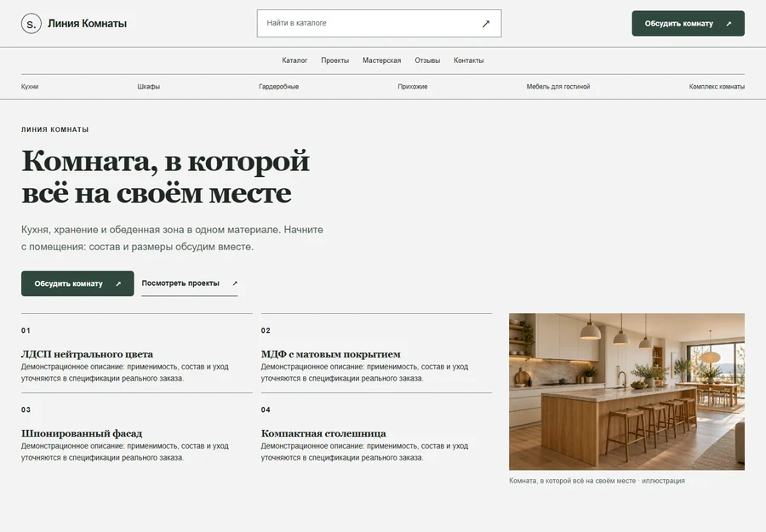766x532 pixels.
Task: Select the 'Прихожие' category
Action: click(412, 87)
